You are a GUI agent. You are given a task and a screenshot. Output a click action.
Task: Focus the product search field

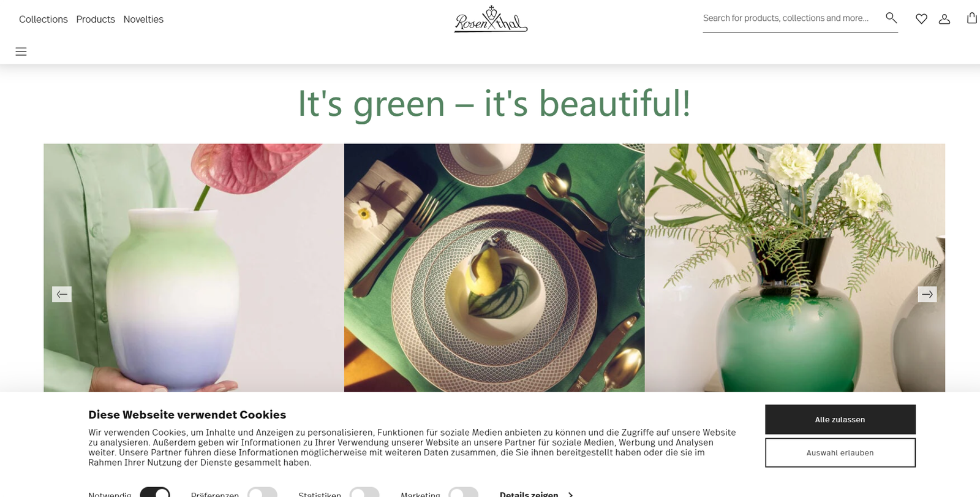[x=790, y=18]
